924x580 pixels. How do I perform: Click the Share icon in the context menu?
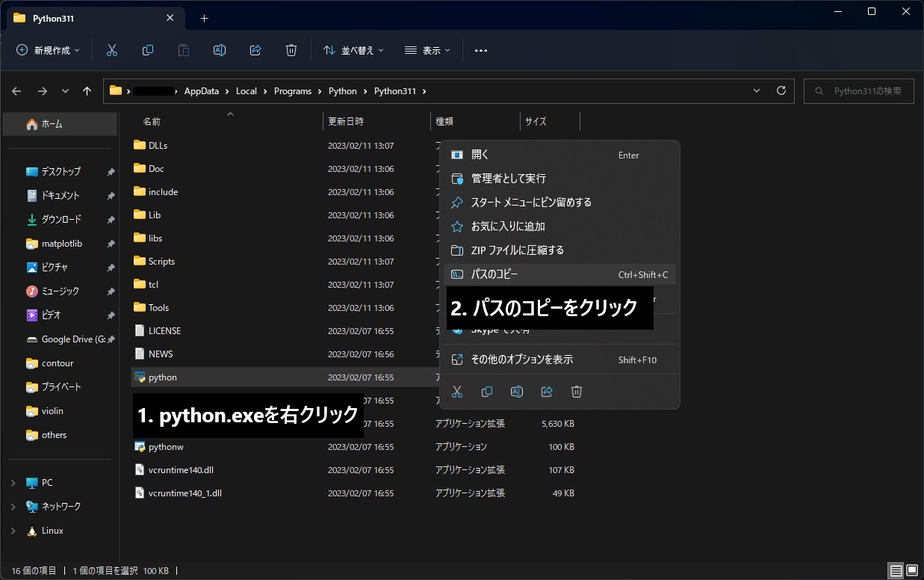(547, 391)
